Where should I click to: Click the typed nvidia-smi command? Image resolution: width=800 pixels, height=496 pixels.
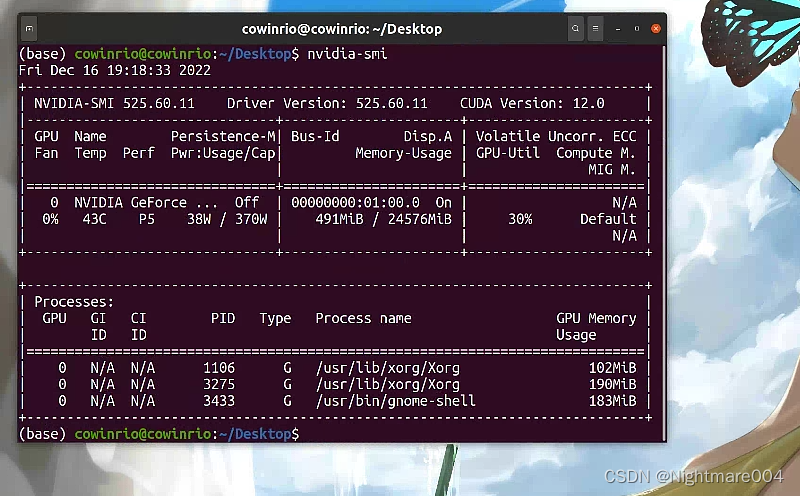coord(347,54)
